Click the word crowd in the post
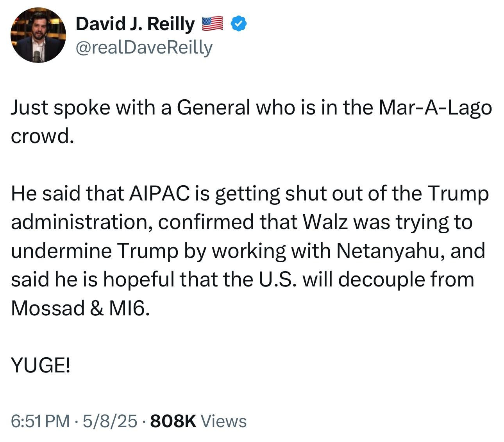The height and width of the screenshot is (442, 504). pos(41,136)
